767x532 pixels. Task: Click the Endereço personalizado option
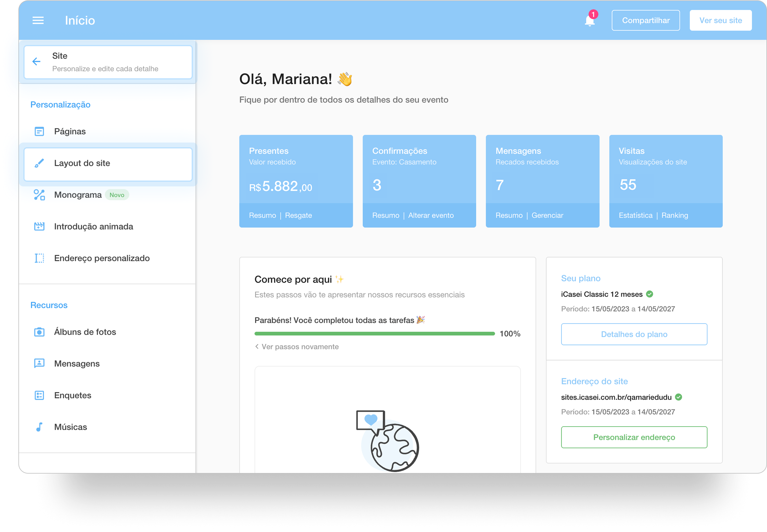(102, 258)
